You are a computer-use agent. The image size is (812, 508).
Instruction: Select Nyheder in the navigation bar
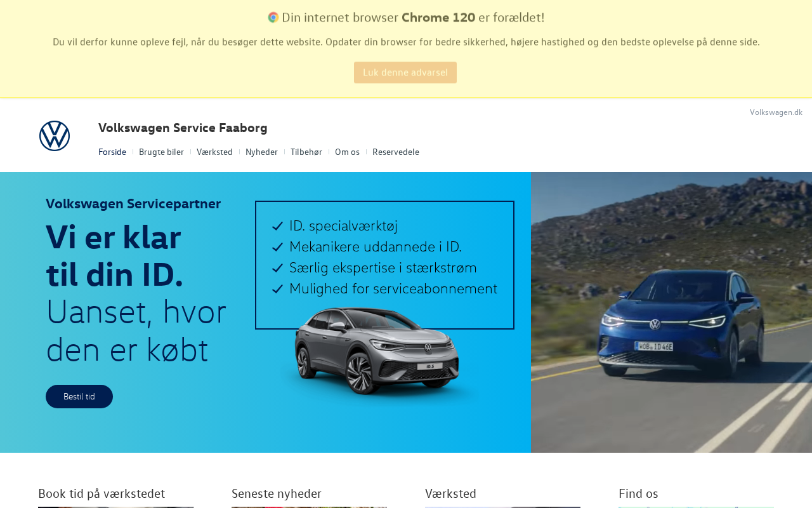[261, 152]
